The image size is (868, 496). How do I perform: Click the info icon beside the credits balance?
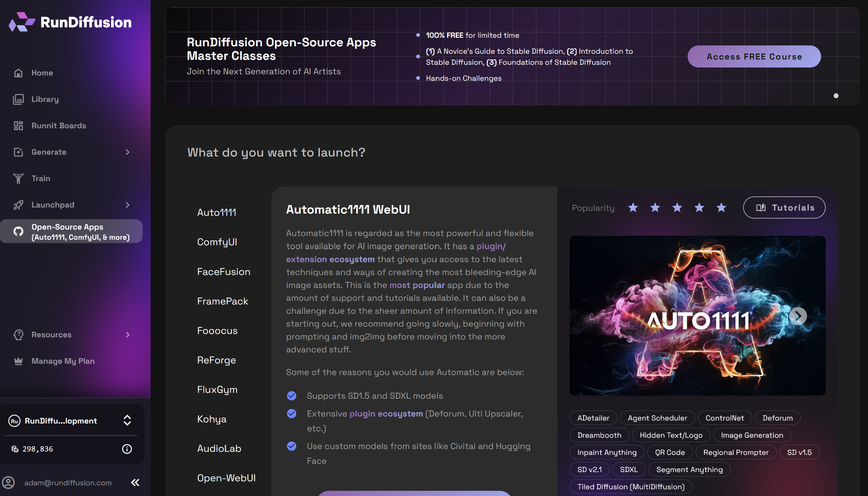pyautogui.click(x=127, y=449)
